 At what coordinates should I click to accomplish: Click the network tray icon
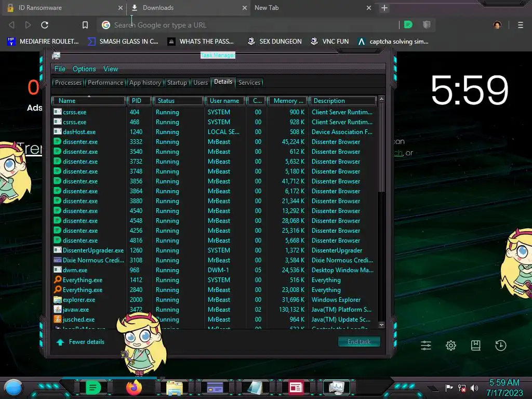(x=461, y=388)
